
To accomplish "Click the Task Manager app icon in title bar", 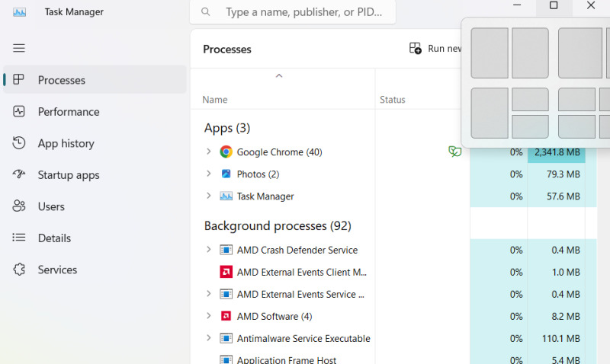I will pos(20,12).
